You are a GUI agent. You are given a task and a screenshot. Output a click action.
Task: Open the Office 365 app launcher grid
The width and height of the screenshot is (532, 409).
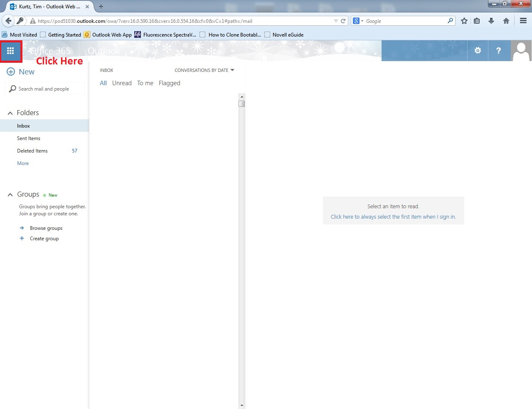coord(10,51)
